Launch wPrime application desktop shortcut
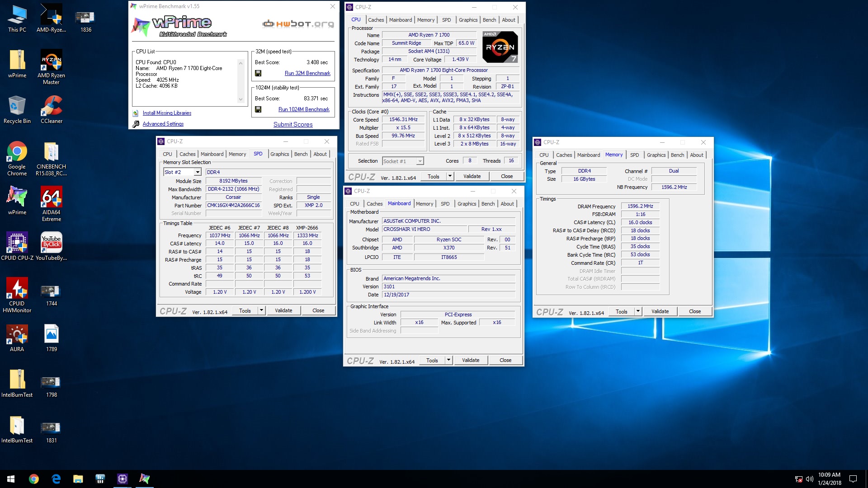This screenshot has width=868, height=488. coord(17,201)
